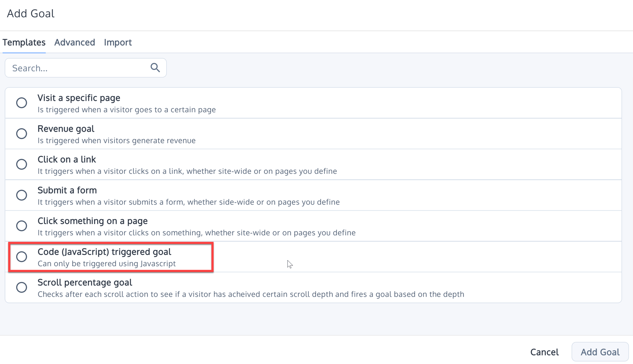Screen dimensions: 633x364
Task: Click the "Visit a specific page" title text
Action: click(x=78, y=98)
